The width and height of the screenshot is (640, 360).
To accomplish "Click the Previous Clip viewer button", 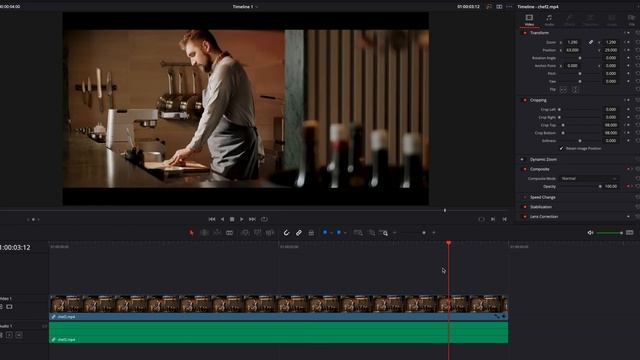I will tap(504, 219).
